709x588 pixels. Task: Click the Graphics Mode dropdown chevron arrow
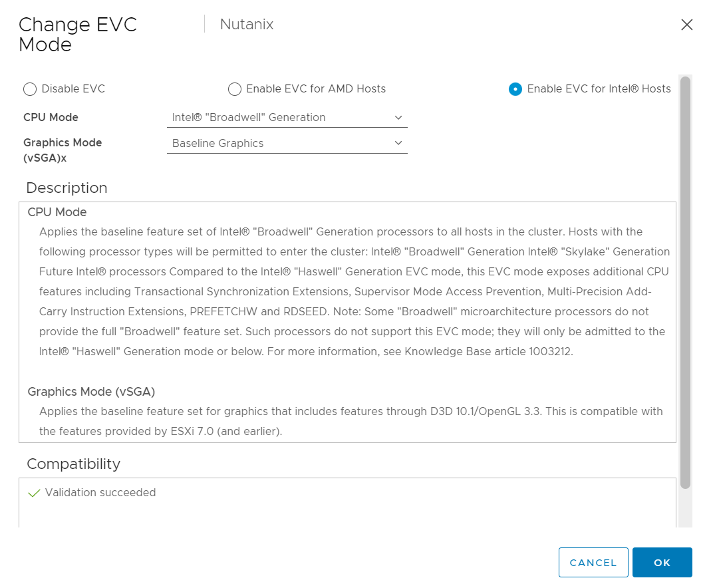(398, 143)
